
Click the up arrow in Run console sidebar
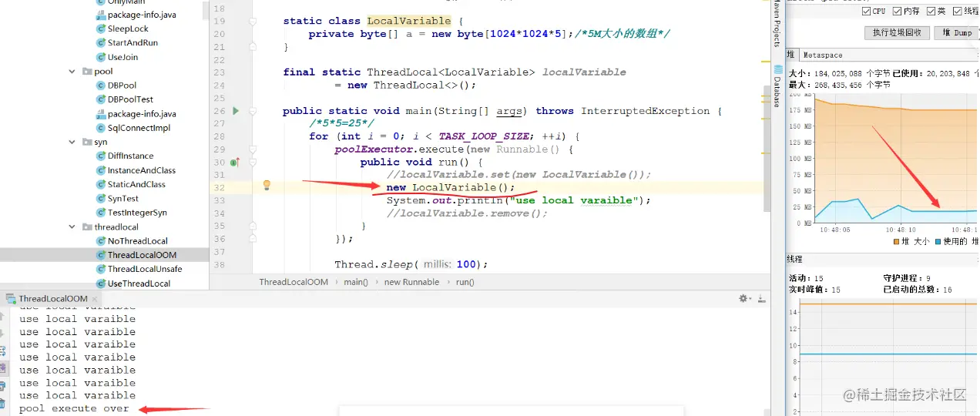point(2,316)
